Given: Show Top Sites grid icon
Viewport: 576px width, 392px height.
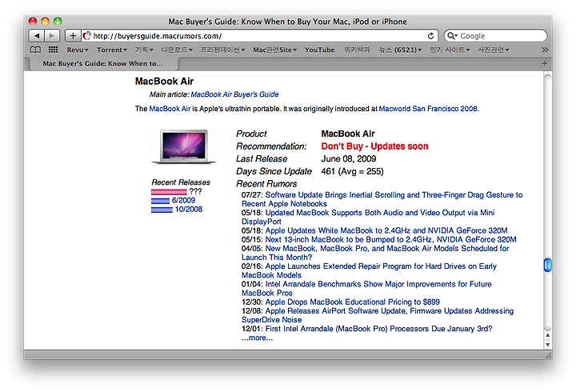Looking at the screenshot, I should tap(54, 50).
